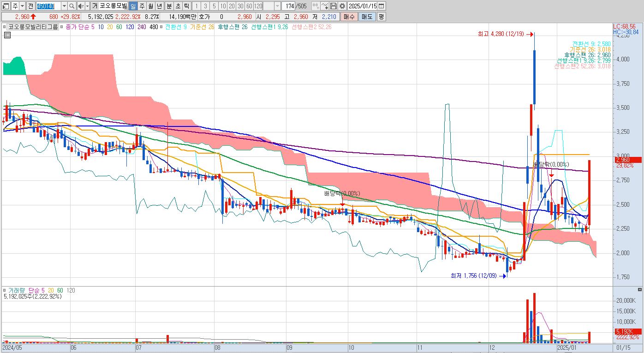Click the speaker sound icon

[81, 6]
